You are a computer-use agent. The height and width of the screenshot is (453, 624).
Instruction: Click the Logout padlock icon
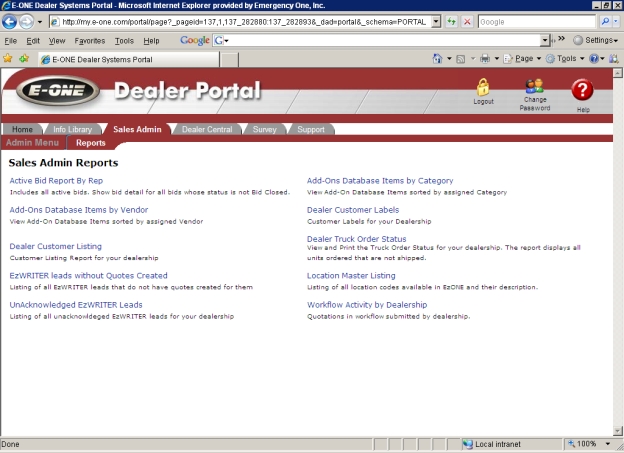pyautogui.click(x=483, y=87)
